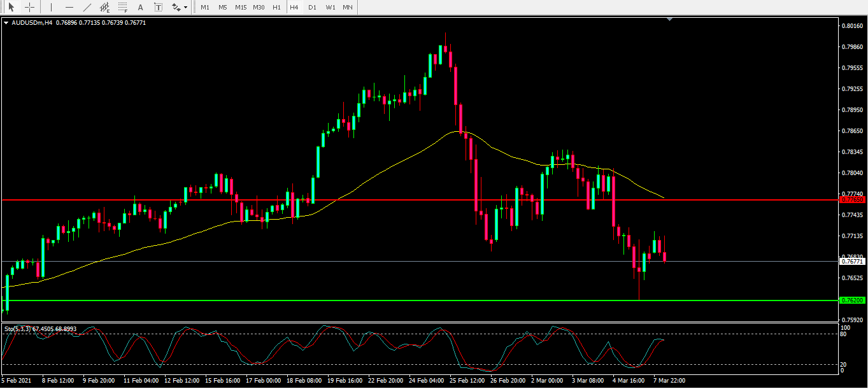Select the Fibonacci retracement tool
The image size is (868, 389).
(x=123, y=8)
